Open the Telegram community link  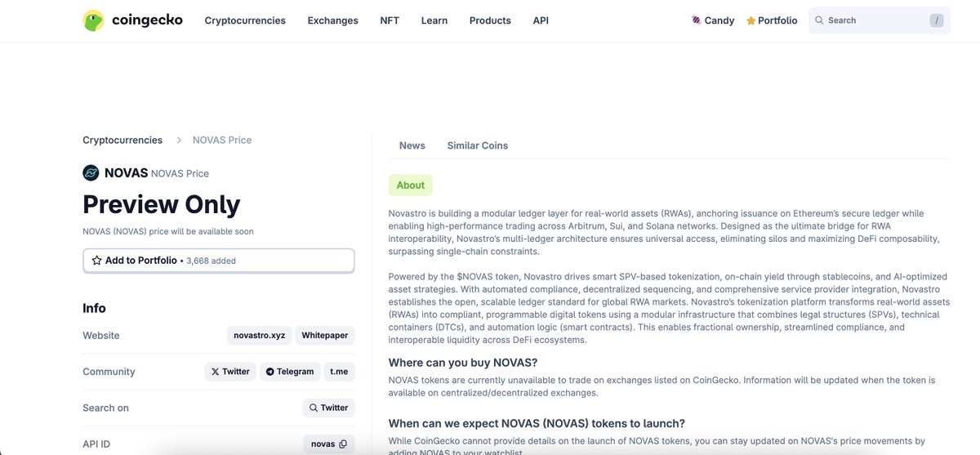pyautogui.click(x=290, y=372)
